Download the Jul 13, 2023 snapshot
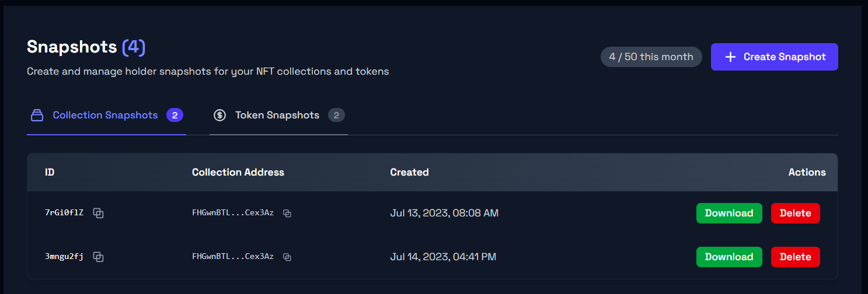This screenshot has width=868, height=294. point(729,213)
